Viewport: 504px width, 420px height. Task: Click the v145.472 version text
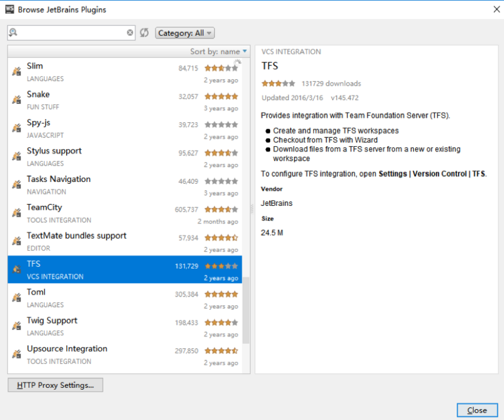click(345, 98)
